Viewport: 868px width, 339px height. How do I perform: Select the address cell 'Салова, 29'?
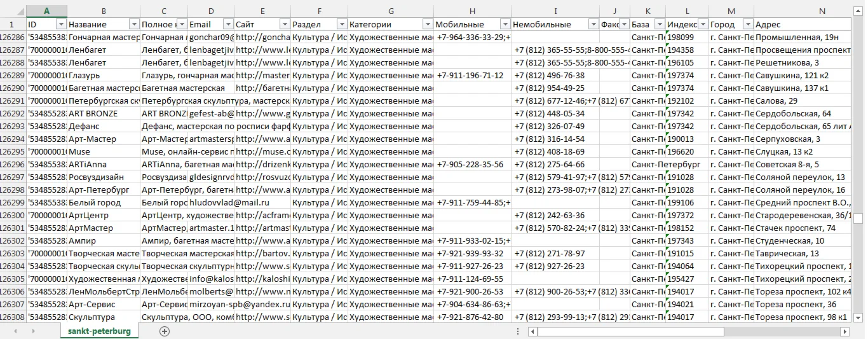click(803, 100)
